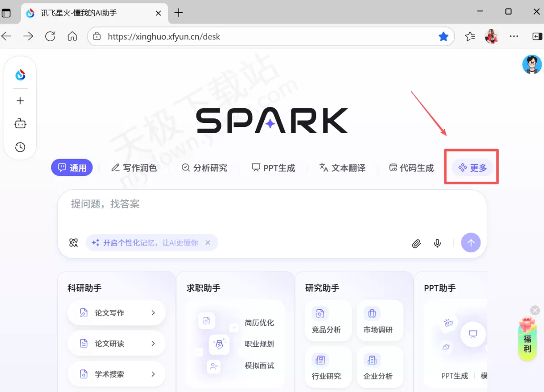Viewport: 544px width, 392px height.
Task: Expand the 论文写作 chevron arrow
Action: click(153, 313)
